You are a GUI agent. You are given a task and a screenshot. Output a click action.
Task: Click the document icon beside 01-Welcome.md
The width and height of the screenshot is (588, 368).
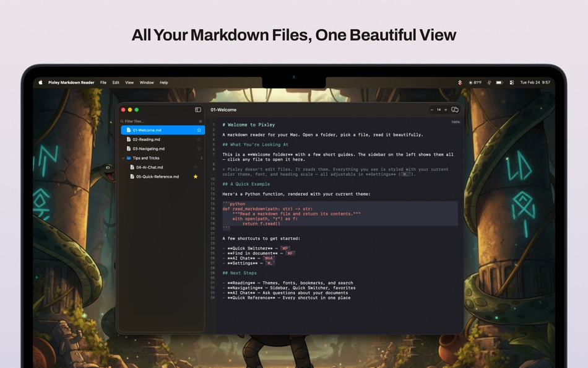[x=129, y=130]
